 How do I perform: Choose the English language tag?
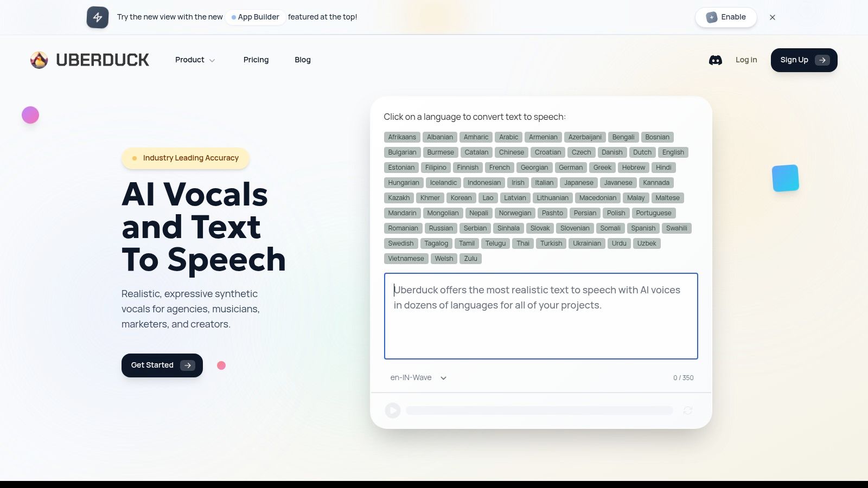pyautogui.click(x=673, y=152)
